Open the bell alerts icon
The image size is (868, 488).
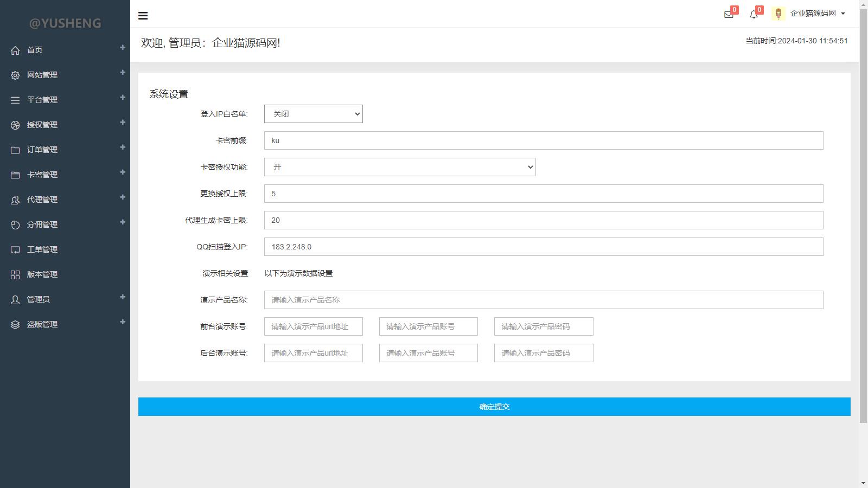[x=754, y=15]
